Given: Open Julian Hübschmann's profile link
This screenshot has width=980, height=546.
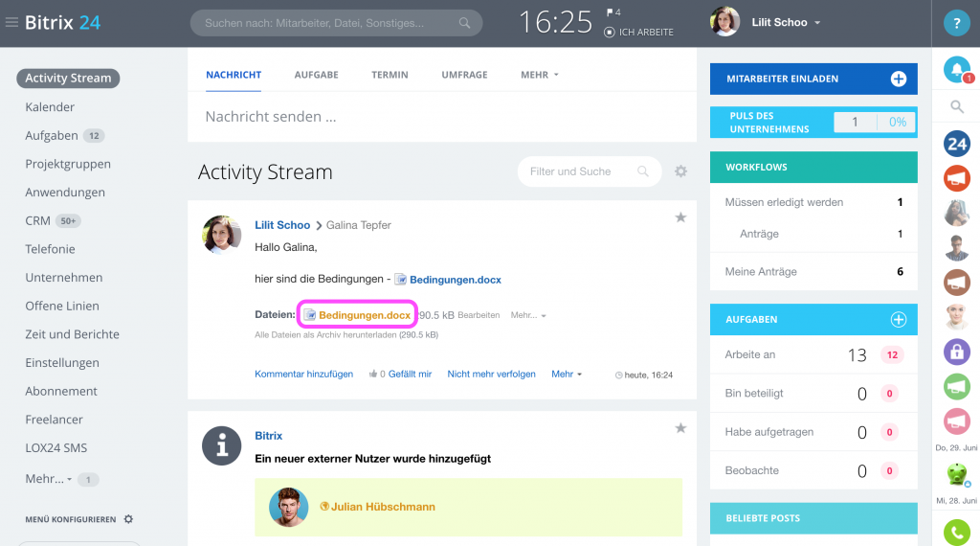Looking at the screenshot, I should 383,507.
